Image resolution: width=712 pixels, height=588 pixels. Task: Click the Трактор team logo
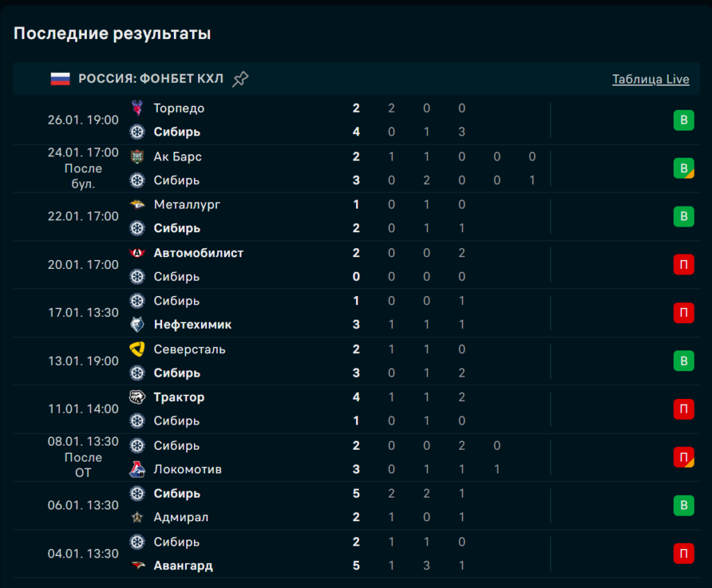[x=137, y=398]
